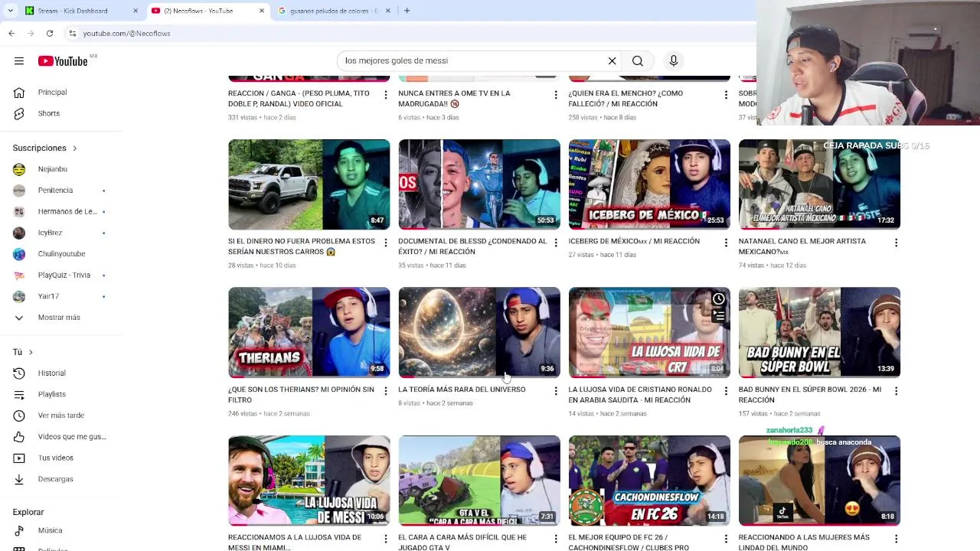Expand the Tú section
This screenshot has height=551, width=980.
point(23,352)
